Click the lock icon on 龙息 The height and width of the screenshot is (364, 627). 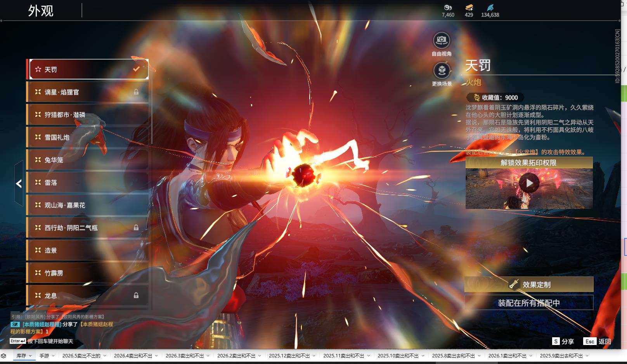point(136,295)
